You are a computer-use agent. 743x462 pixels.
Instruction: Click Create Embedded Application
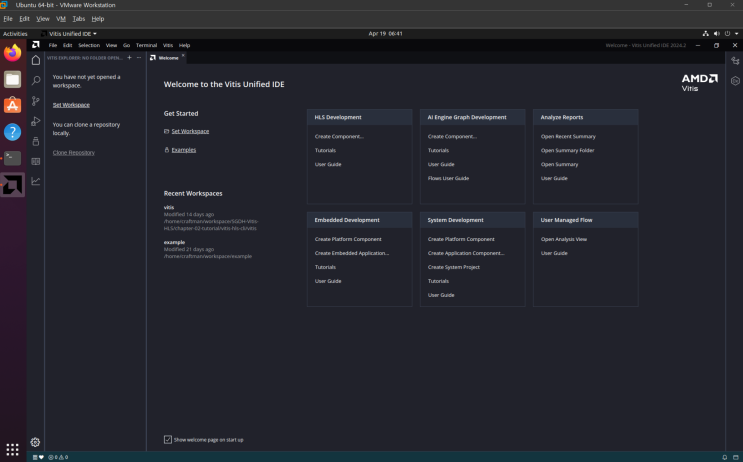tap(352, 253)
